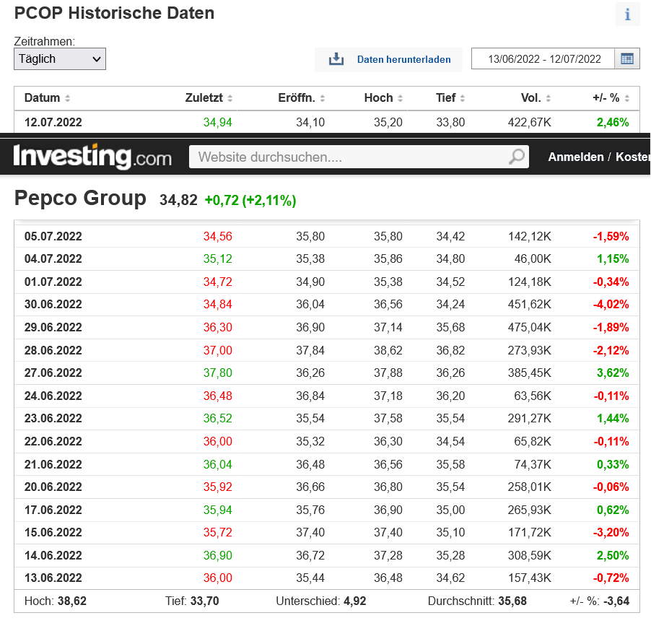Click the info icon beside the title
Screen dimensions: 651x644
pos(627,14)
